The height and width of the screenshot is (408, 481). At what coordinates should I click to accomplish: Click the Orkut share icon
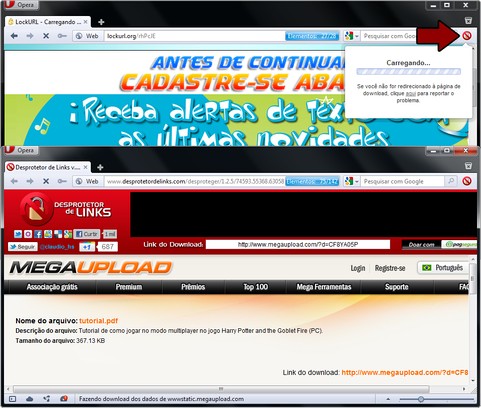click(x=28, y=234)
